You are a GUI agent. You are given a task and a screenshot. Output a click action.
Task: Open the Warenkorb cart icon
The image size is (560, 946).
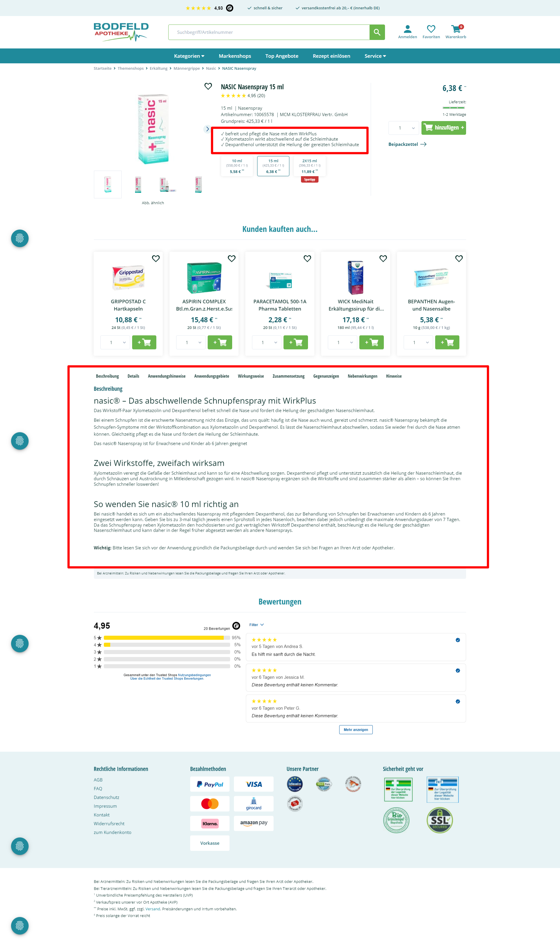[x=456, y=29]
